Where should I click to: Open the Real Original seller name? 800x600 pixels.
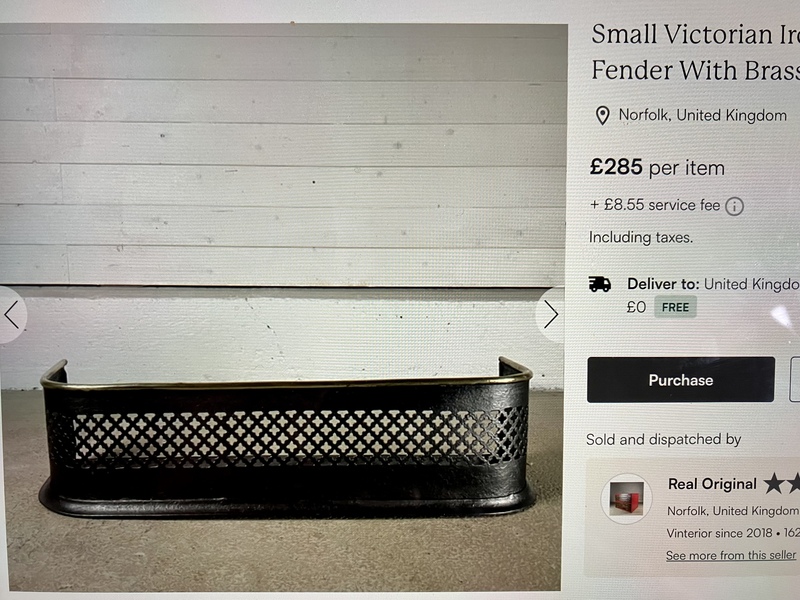pos(712,484)
